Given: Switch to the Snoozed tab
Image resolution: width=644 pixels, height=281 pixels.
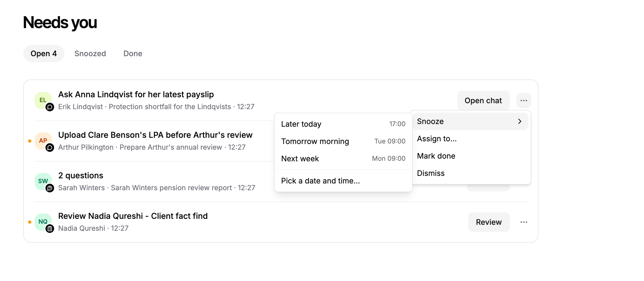Looking at the screenshot, I should tap(90, 53).
